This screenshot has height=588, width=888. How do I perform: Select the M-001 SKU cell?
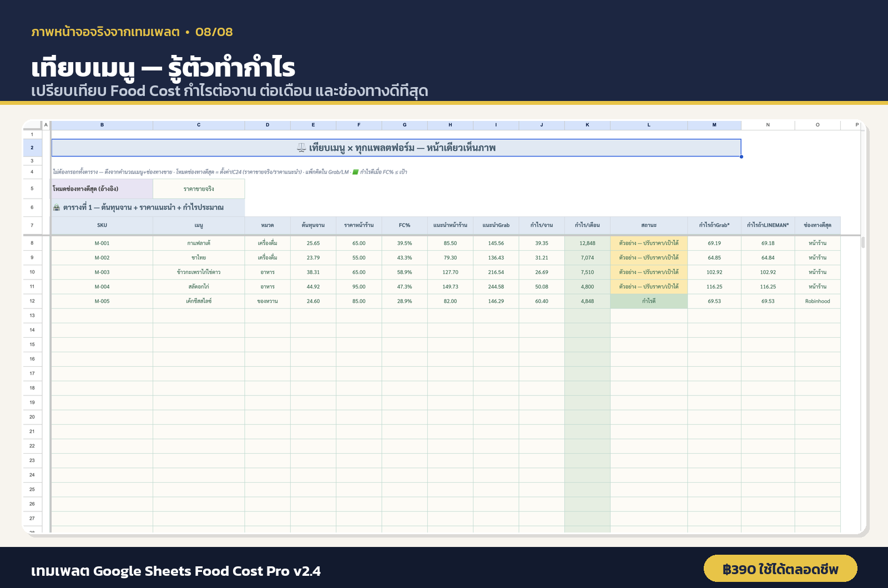(x=102, y=244)
